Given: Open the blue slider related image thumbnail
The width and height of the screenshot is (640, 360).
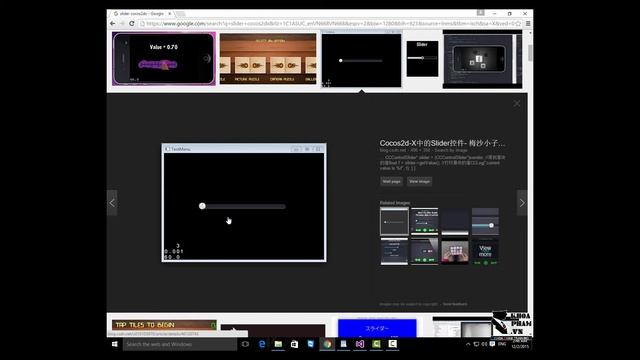Looking at the screenshot, I should click(x=485, y=221).
